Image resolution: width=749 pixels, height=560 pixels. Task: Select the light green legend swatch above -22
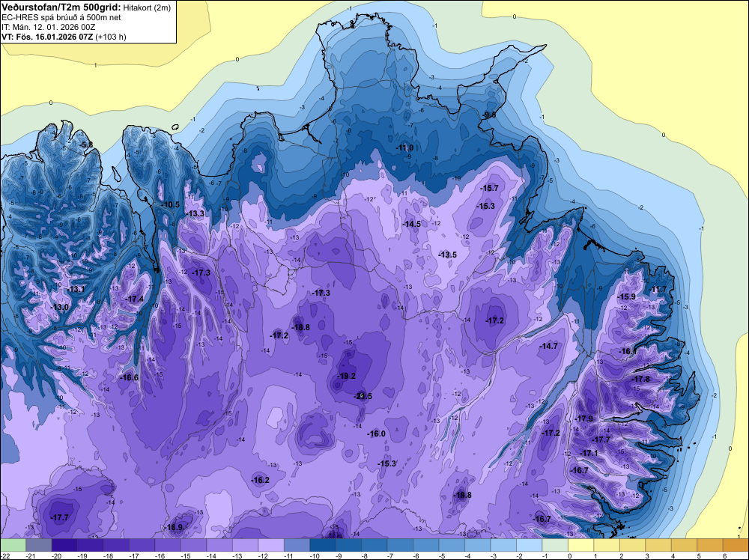[x=13, y=545]
